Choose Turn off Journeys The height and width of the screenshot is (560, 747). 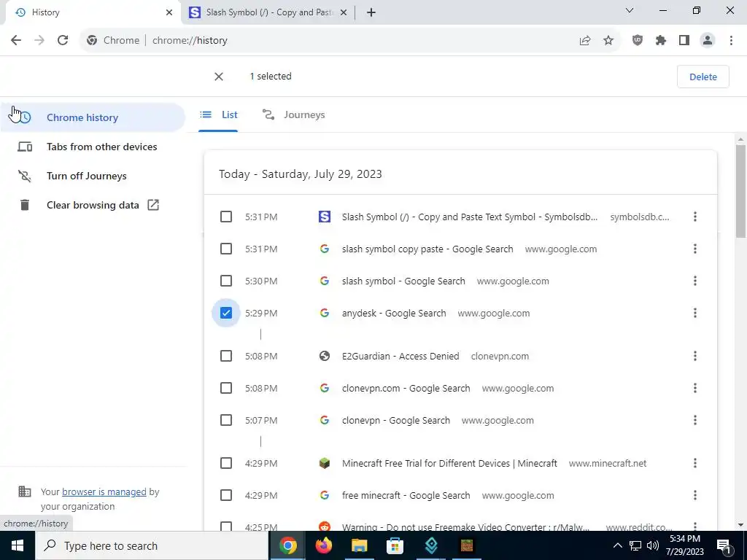(93, 176)
